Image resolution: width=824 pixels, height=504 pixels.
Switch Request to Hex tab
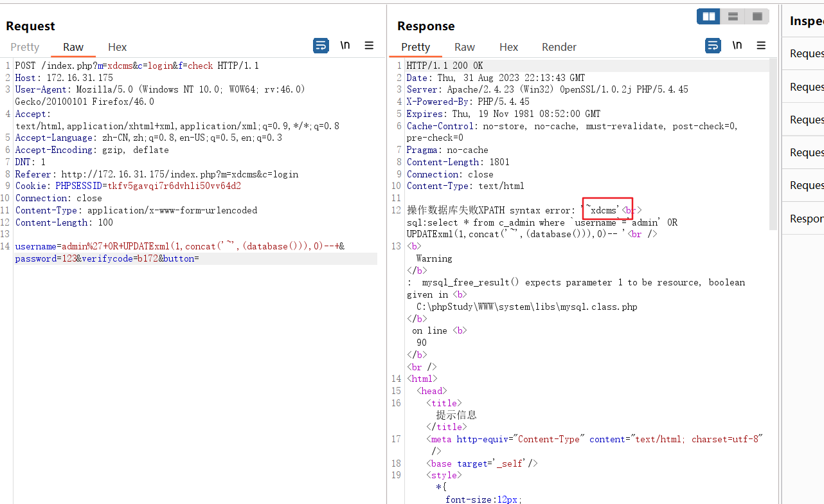pos(118,47)
